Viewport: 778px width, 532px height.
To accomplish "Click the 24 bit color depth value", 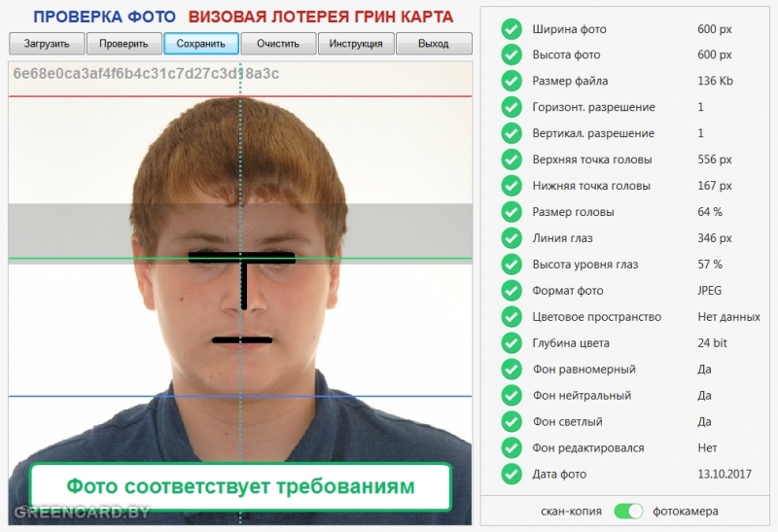I will tap(712, 343).
